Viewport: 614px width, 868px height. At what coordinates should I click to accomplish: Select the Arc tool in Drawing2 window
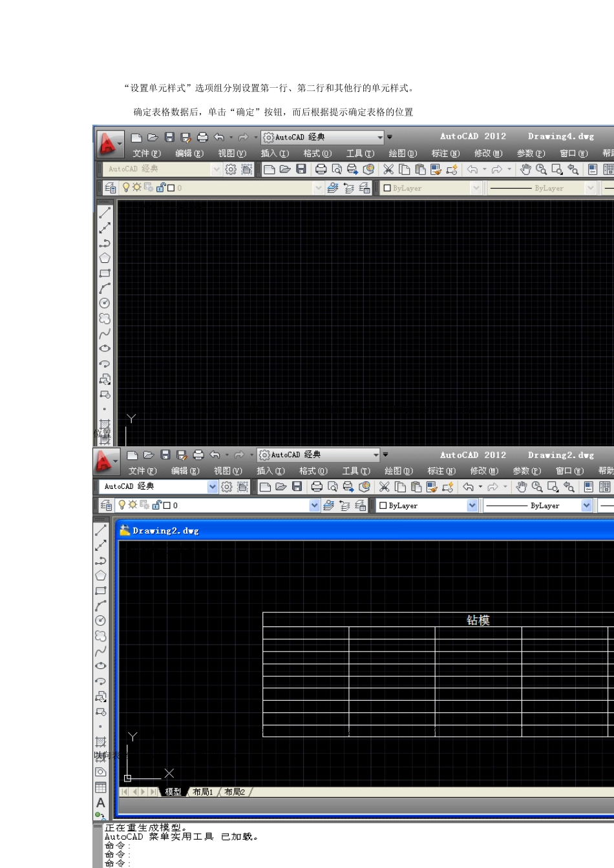(101, 606)
